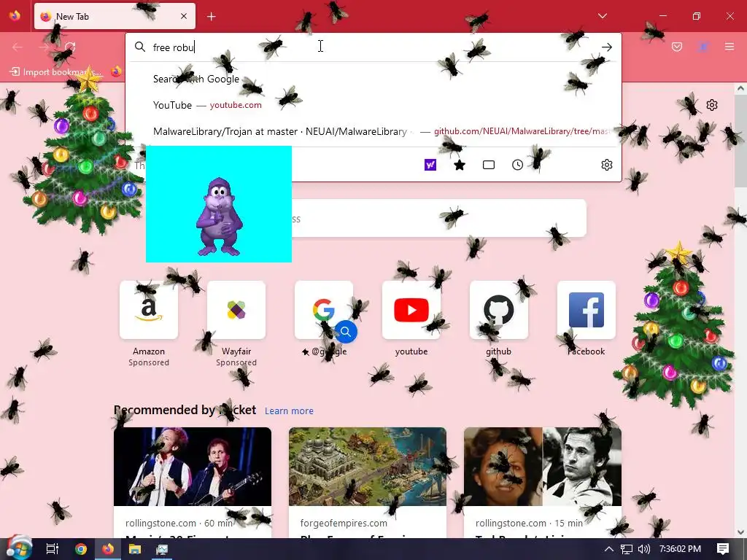The height and width of the screenshot is (560, 747).
Task: Open the Action Center notifications icon
Action: click(x=723, y=549)
